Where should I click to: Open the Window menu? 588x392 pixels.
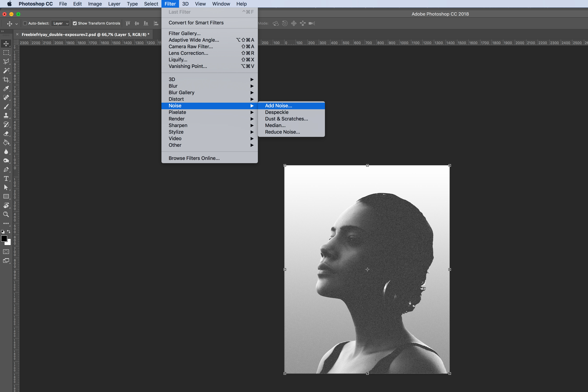221,4
